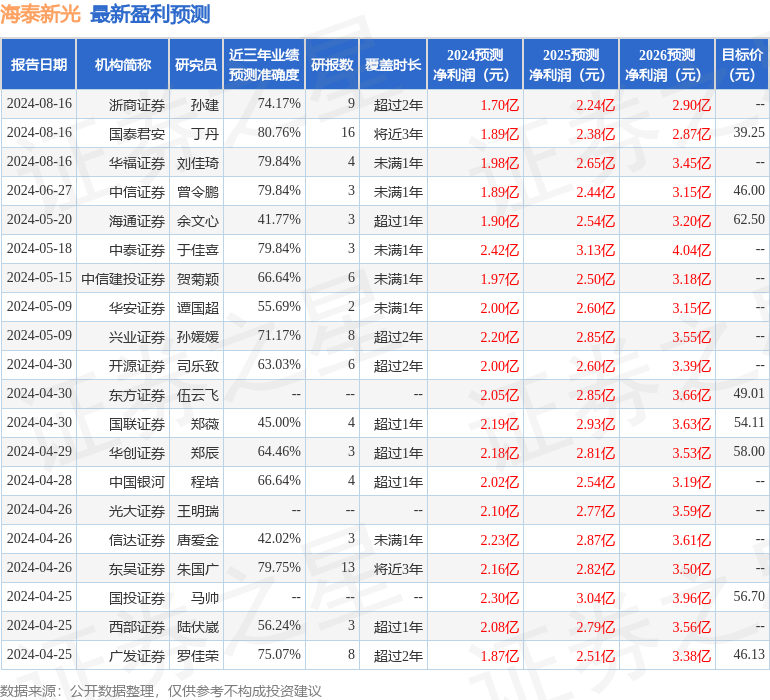This screenshot has height=700, width=770.
Task: Click the 报告日期 column header
Action: (38, 64)
